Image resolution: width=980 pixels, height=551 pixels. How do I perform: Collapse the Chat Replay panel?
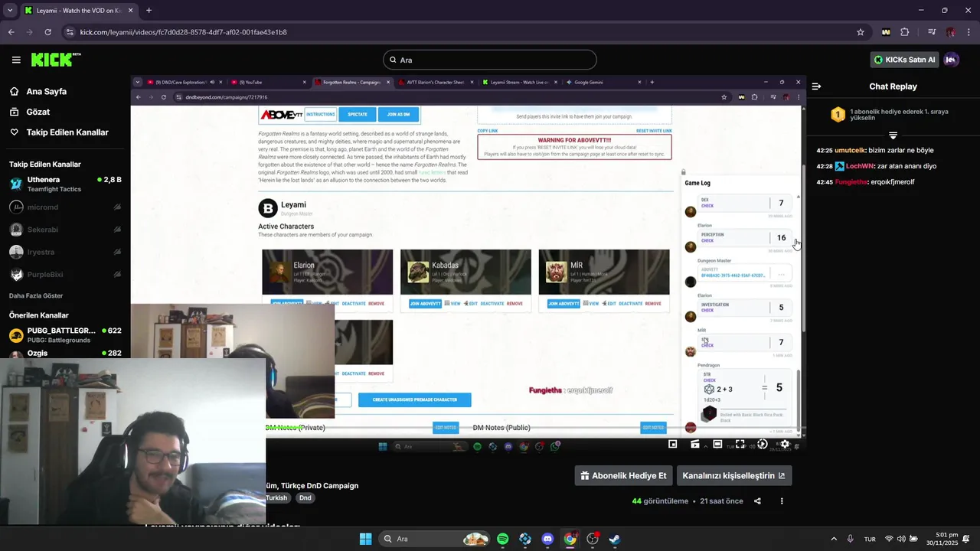(x=816, y=86)
